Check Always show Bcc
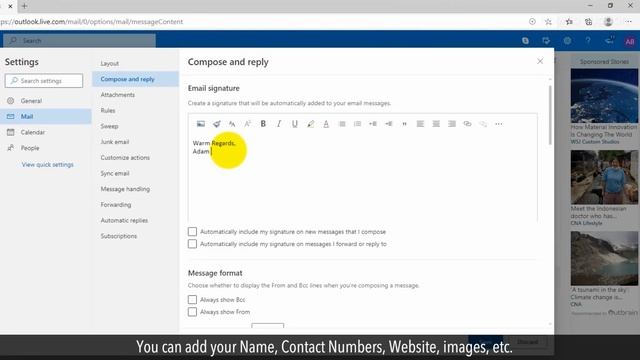The height and width of the screenshot is (360, 640). [x=192, y=300]
